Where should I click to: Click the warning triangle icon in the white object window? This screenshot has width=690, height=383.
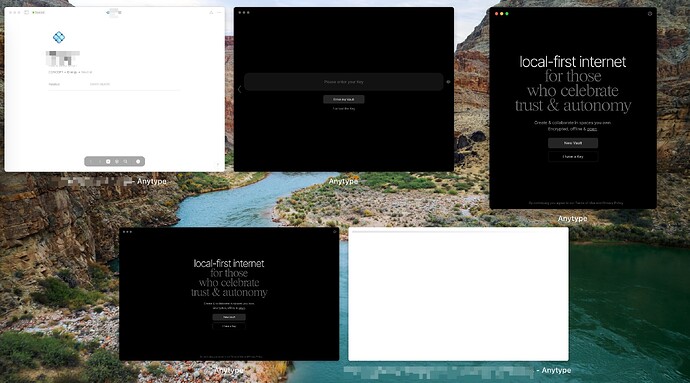pyautogui.click(x=211, y=12)
